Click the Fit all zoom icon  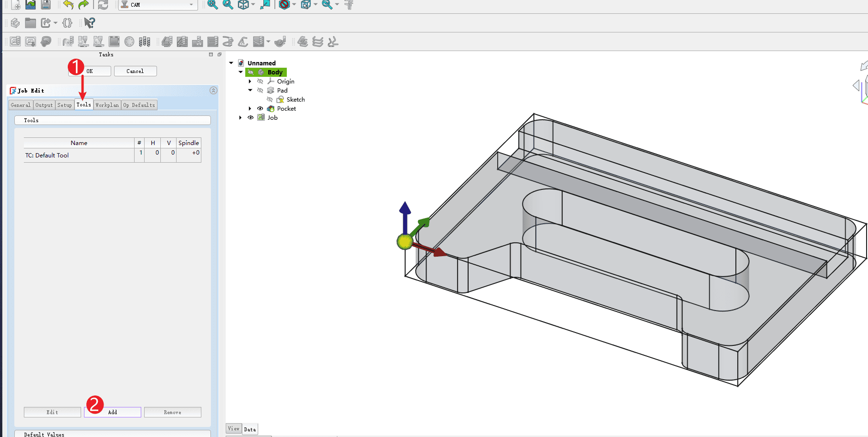[213, 5]
